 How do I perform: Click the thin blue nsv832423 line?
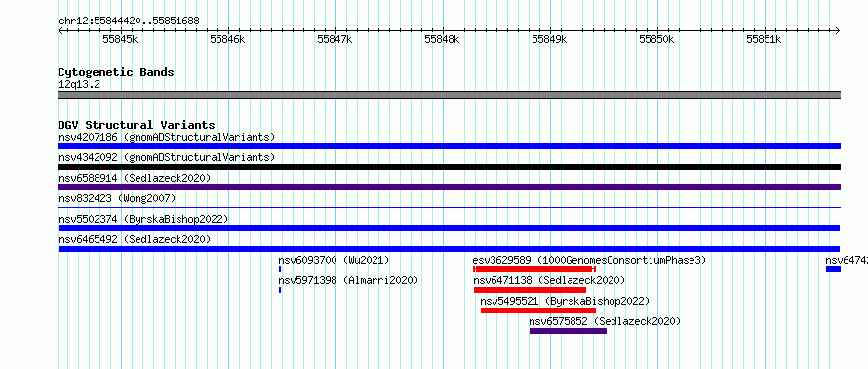449,207
